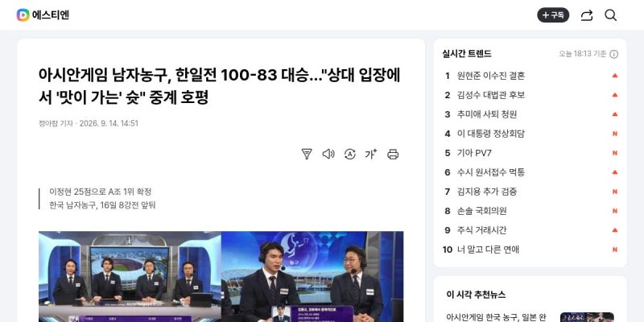Open recommended news thumbnail image
The height and width of the screenshot is (322, 644).
tap(587, 317)
